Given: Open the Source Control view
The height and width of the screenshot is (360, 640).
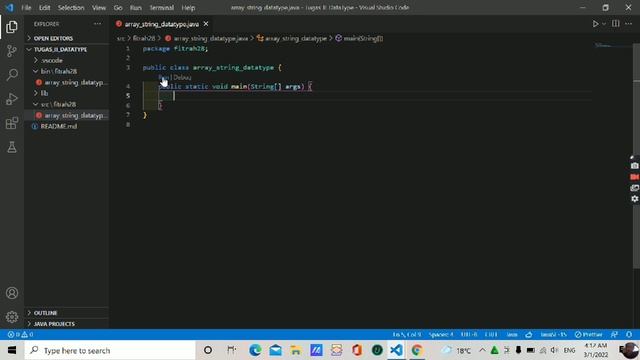Looking at the screenshot, I should [x=12, y=51].
